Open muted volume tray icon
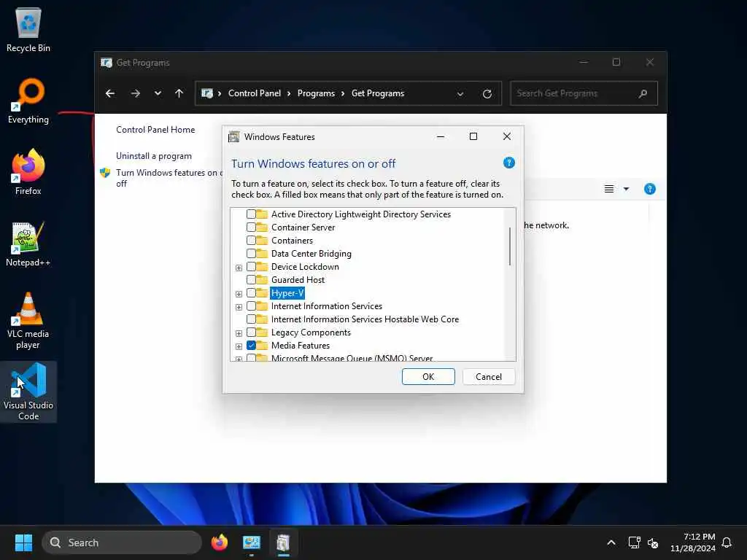747x560 pixels. click(653, 542)
